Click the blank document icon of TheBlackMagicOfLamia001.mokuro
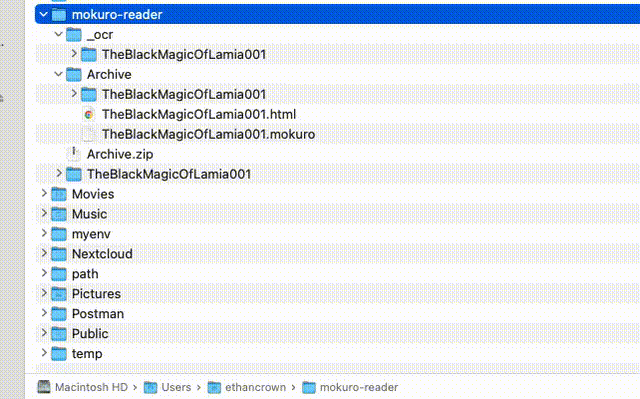640x399 pixels. tap(89, 134)
